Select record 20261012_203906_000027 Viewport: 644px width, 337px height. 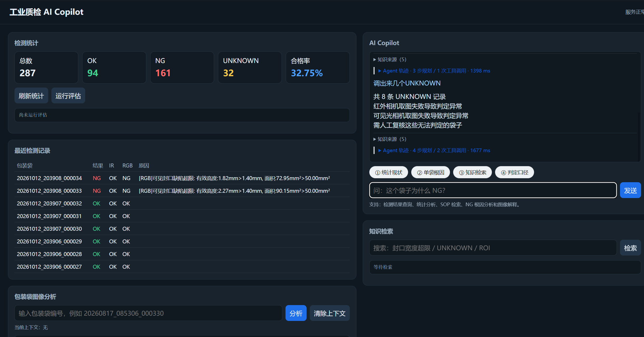(182, 267)
